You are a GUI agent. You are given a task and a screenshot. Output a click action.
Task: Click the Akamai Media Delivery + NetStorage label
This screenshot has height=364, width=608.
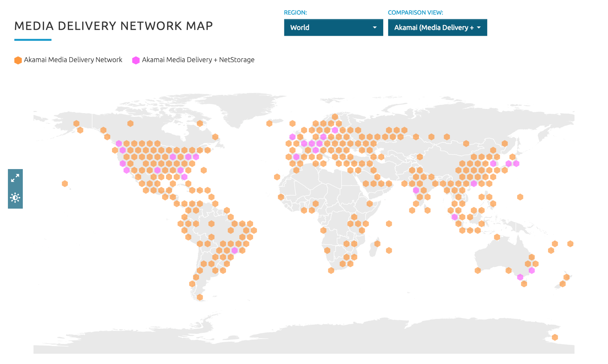point(198,60)
